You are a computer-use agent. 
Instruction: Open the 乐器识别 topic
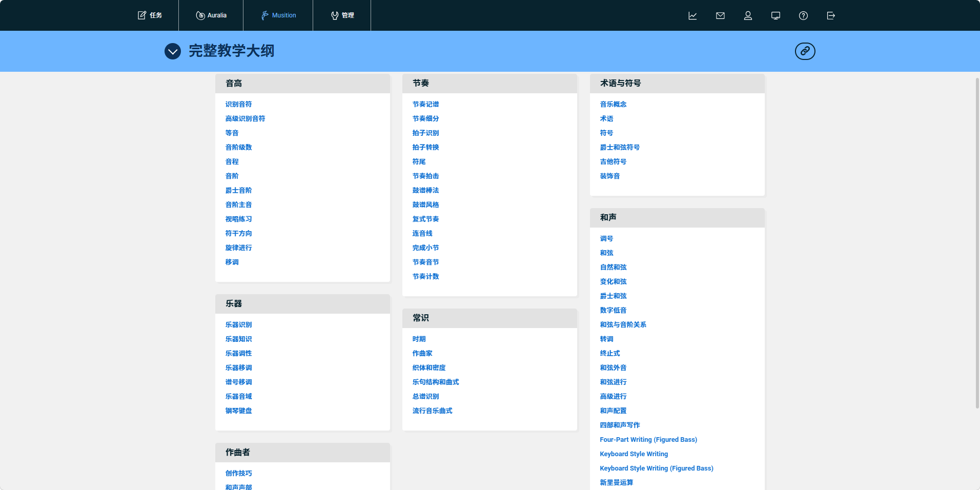pos(238,324)
